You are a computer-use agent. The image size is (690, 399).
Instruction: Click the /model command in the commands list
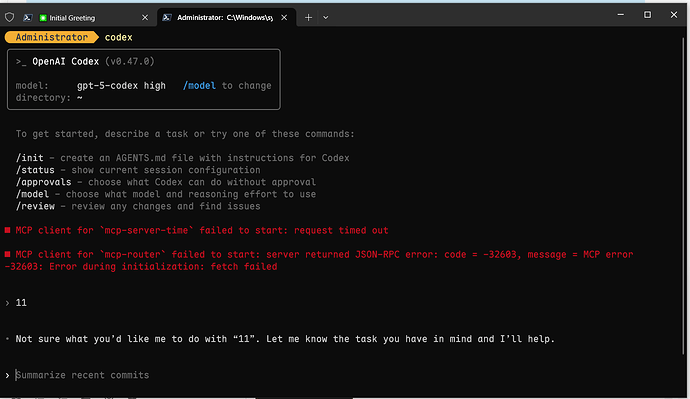pyautogui.click(x=32, y=194)
